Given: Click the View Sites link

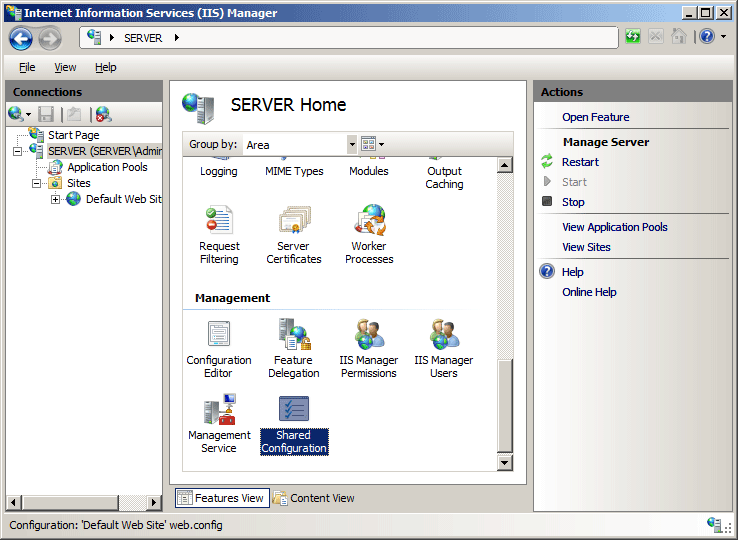Looking at the screenshot, I should click(x=586, y=247).
